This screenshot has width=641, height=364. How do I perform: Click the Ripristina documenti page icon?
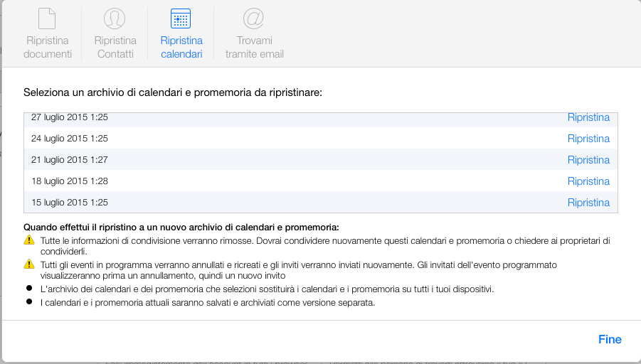(x=46, y=18)
